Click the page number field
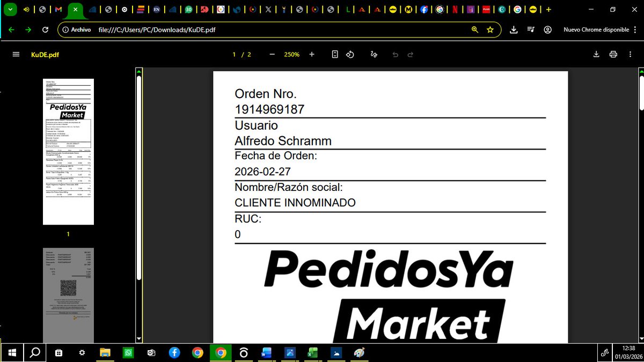Screen dimensions: 644x362 234,54
